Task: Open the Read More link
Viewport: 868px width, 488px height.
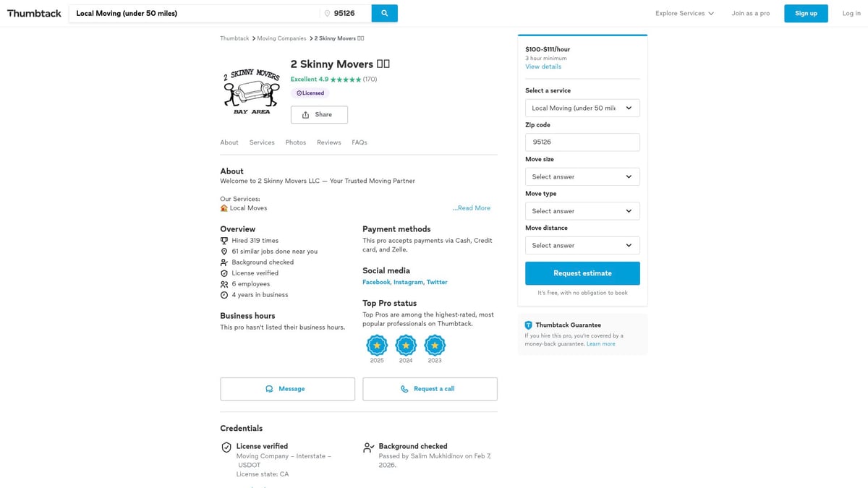Action: pyautogui.click(x=472, y=208)
